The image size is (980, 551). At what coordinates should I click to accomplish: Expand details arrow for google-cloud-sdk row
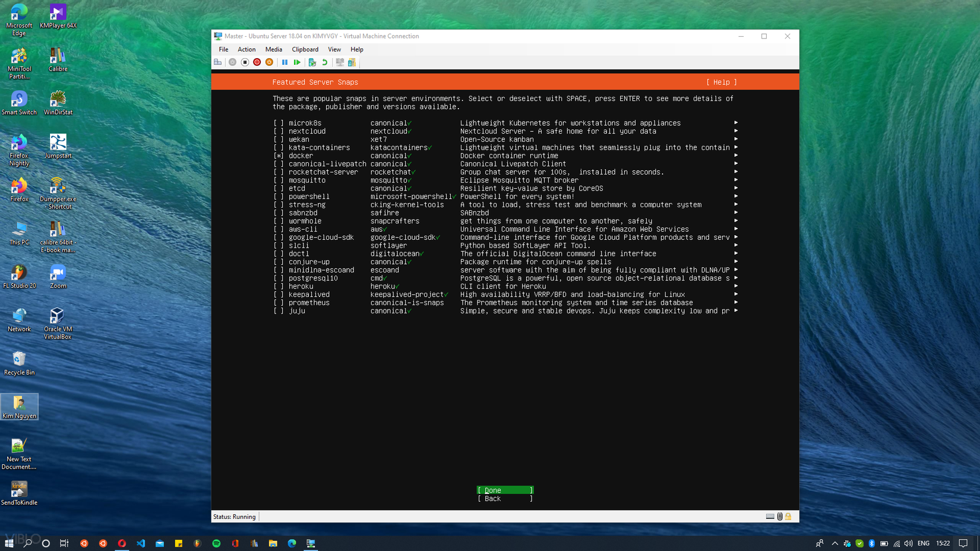(736, 237)
